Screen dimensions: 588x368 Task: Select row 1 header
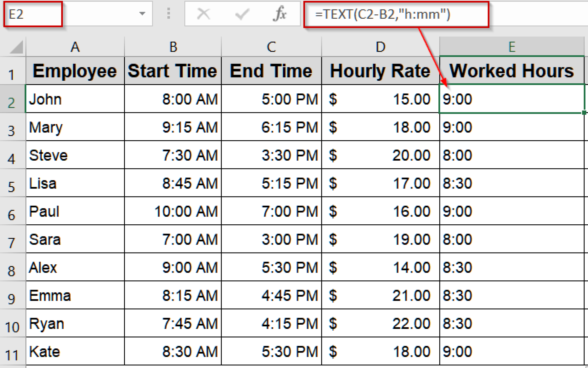[x=13, y=71]
